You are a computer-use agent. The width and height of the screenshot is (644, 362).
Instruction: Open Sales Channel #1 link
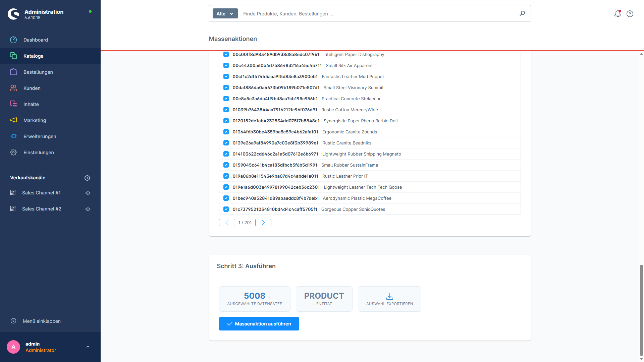point(41,193)
